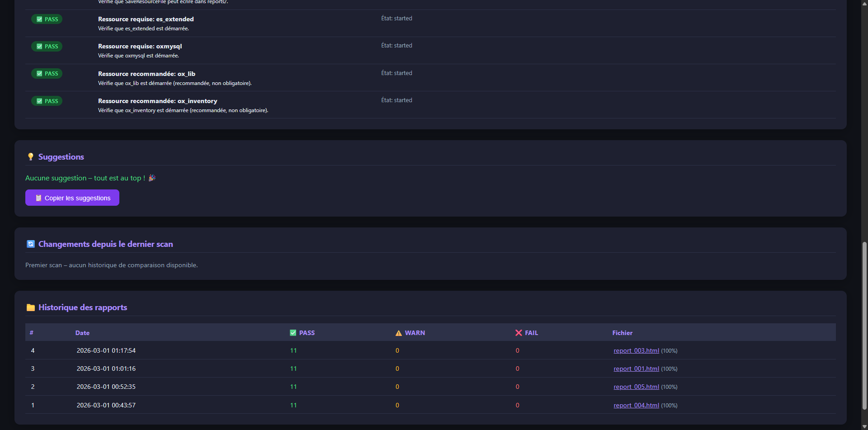
Task: Open report_001.html from the history table
Action: coord(636,369)
